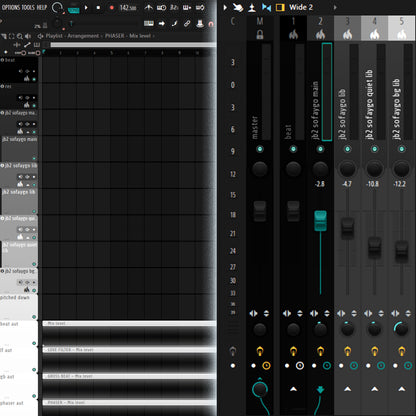Viewport: 416px width, 416px height.
Task: Click the playlist horizontal scrollbar
Action: (133, 45)
